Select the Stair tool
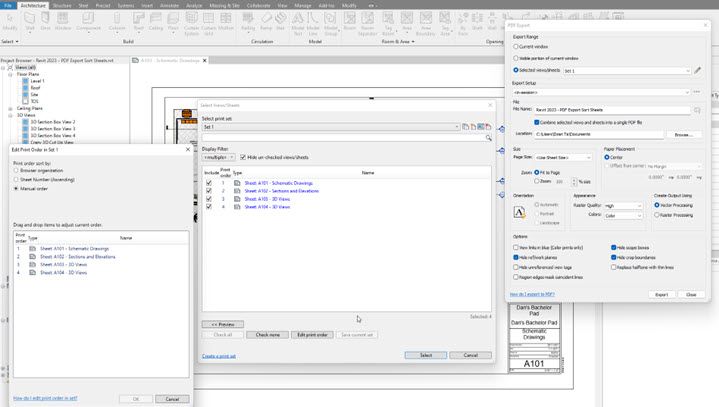 [x=280, y=21]
